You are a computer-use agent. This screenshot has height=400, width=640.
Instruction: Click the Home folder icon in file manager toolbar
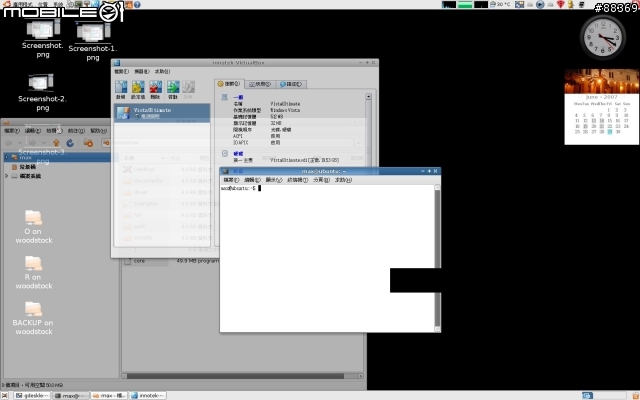pos(88,143)
